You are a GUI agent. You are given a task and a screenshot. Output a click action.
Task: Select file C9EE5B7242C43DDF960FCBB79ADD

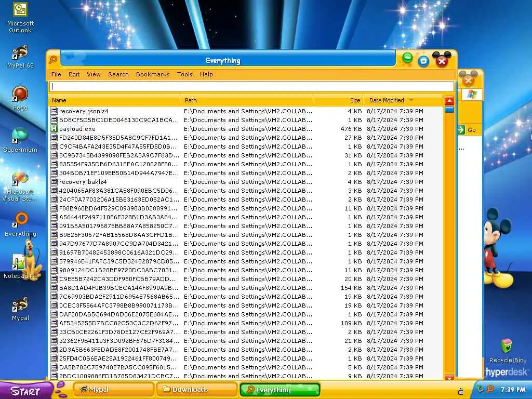tap(246, 279)
